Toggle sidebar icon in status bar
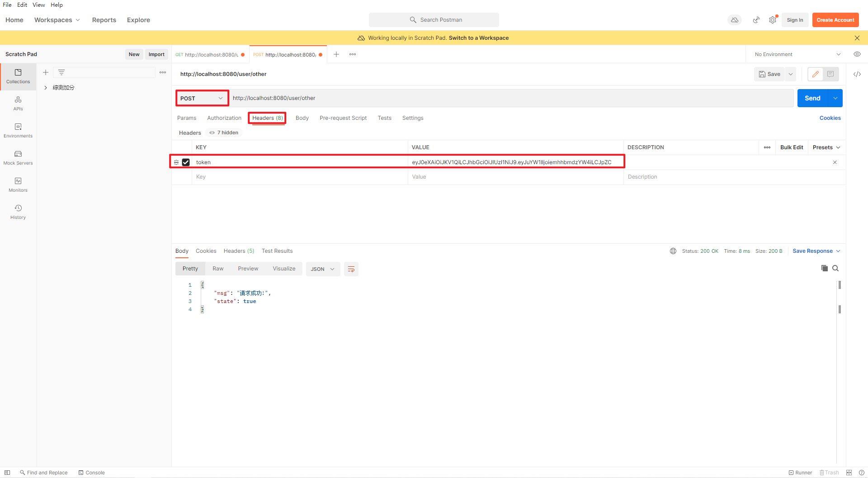 click(7, 473)
